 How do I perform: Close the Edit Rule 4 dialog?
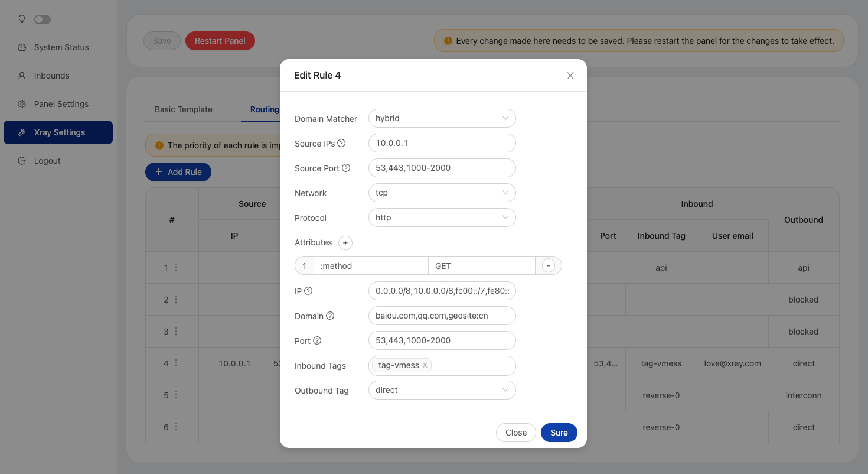point(570,76)
